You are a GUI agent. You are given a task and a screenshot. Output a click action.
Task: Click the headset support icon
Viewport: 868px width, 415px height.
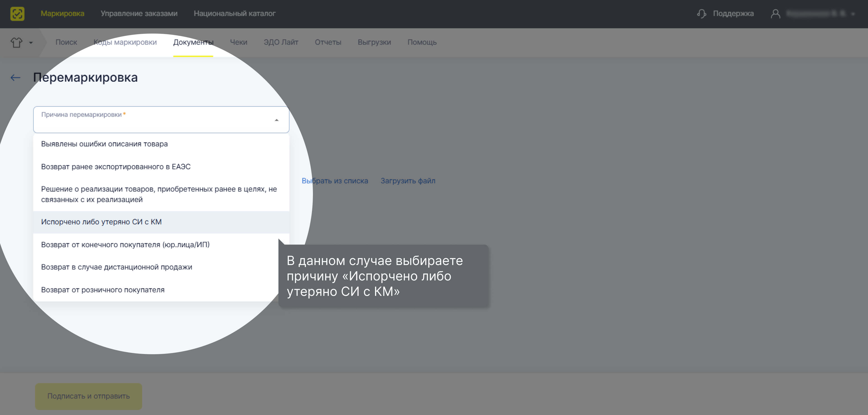pyautogui.click(x=701, y=14)
